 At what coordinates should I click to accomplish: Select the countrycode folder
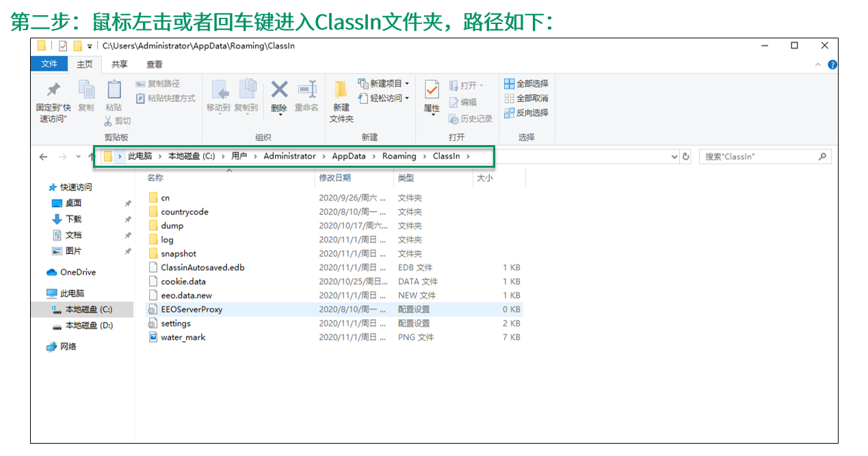point(184,212)
